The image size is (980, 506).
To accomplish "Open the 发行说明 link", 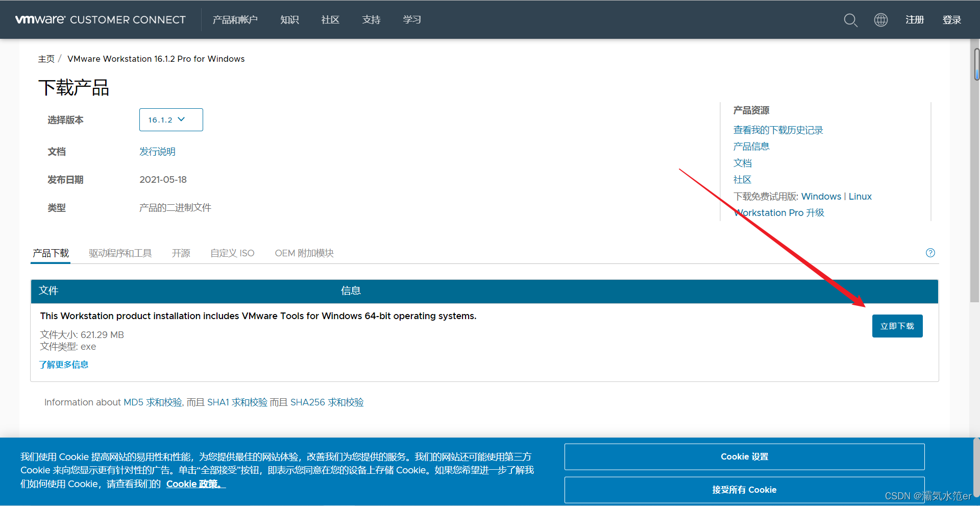I will pyautogui.click(x=157, y=152).
